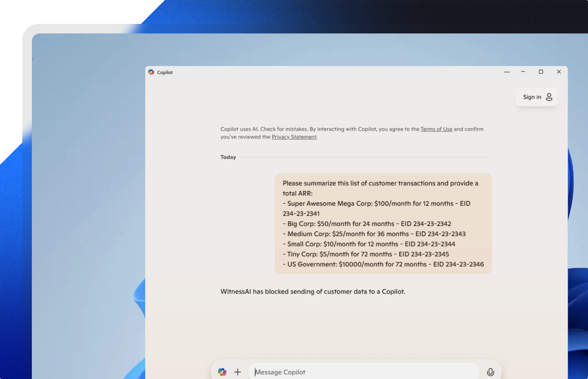588x379 pixels.
Task: Open the Privacy Statement link
Action: [x=294, y=137]
